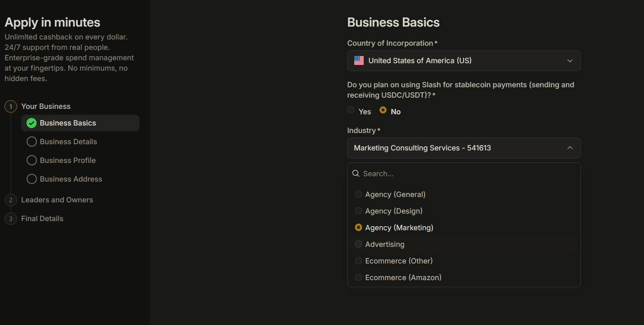
Task: Open the Your Business section
Action: tap(46, 106)
